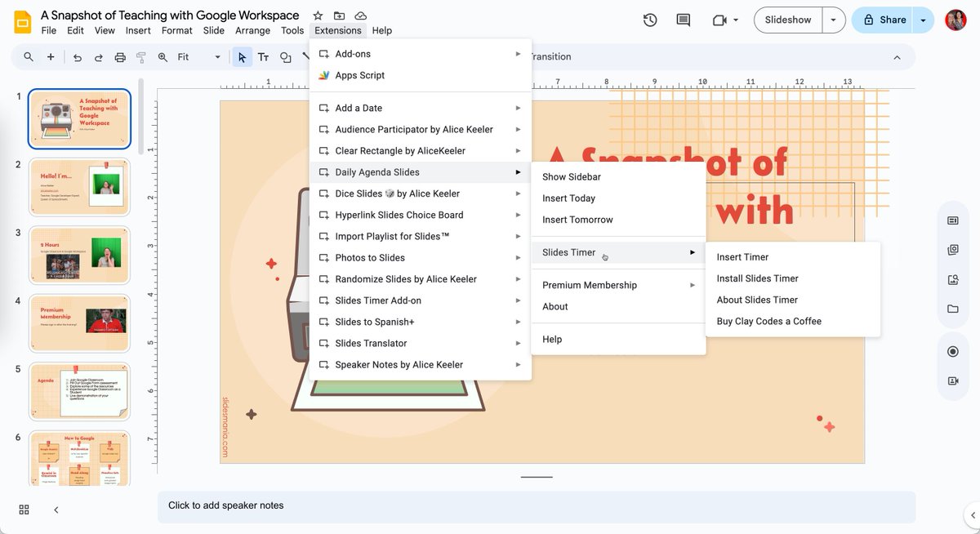Click the zoom magnifier icon

pos(163,57)
